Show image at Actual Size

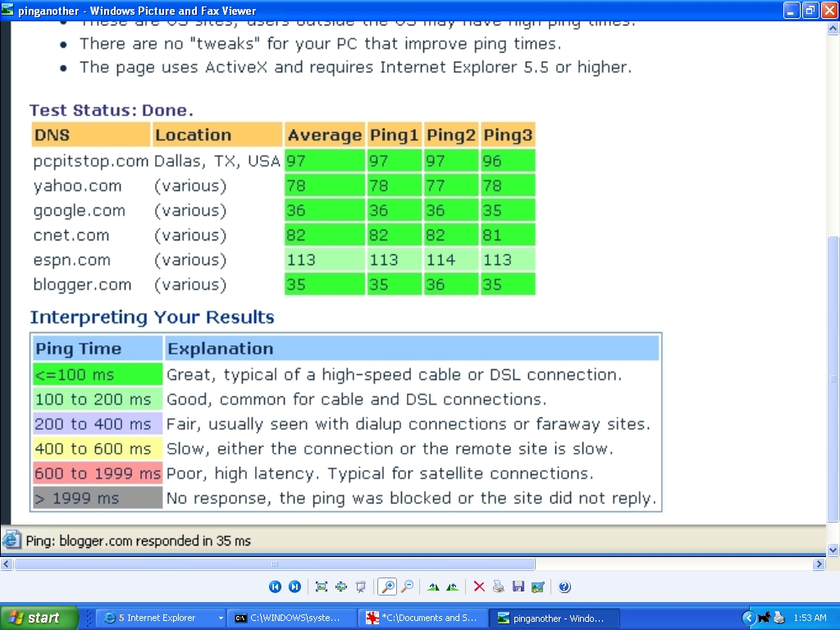341,587
